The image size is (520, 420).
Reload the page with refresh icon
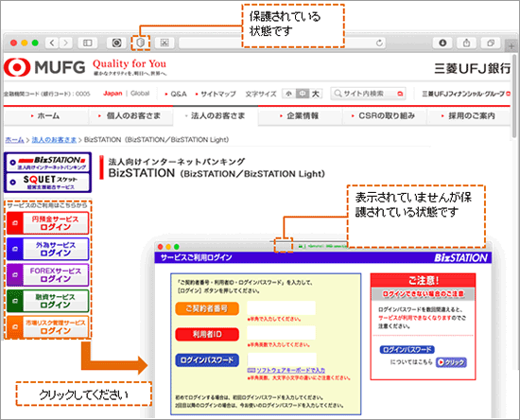point(379,43)
